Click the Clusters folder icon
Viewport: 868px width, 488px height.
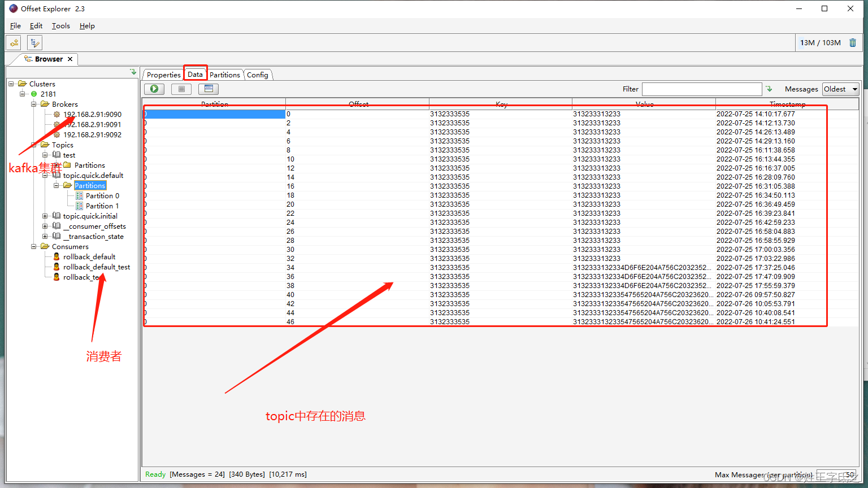22,84
